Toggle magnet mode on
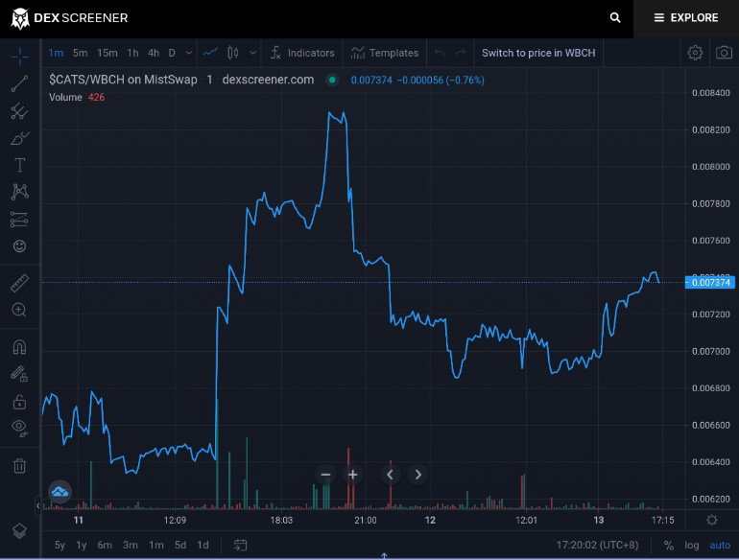The image size is (739, 560). pyautogui.click(x=19, y=347)
